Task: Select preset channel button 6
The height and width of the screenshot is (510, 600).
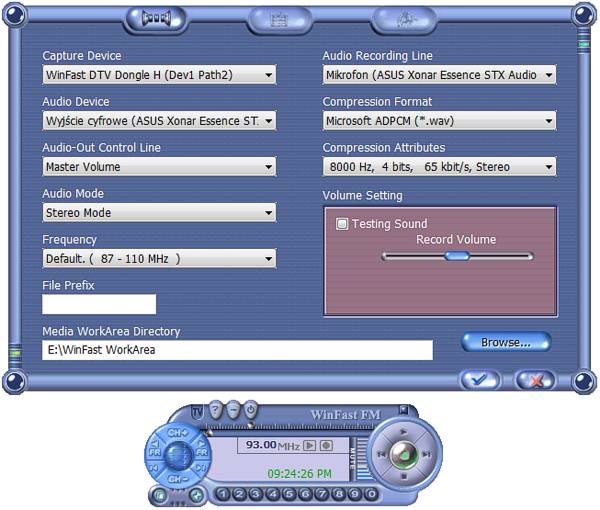Action: [x=305, y=494]
